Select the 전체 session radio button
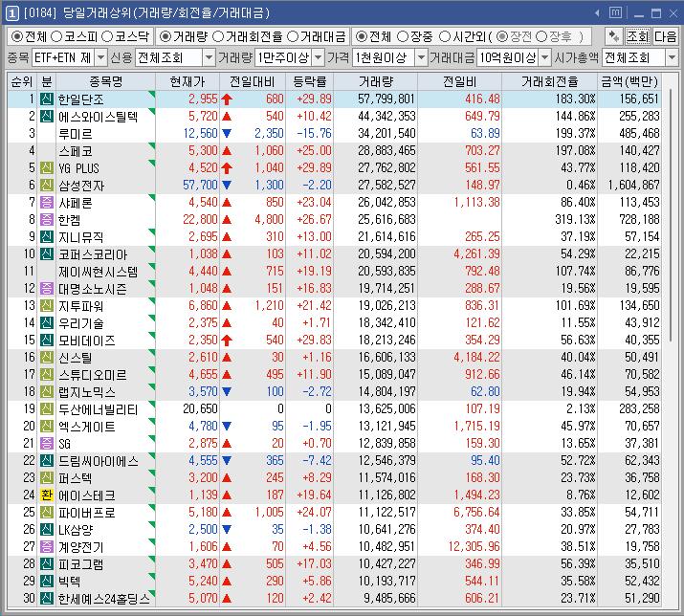Image resolution: width=684 pixels, height=616 pixels. coord(362,36)
